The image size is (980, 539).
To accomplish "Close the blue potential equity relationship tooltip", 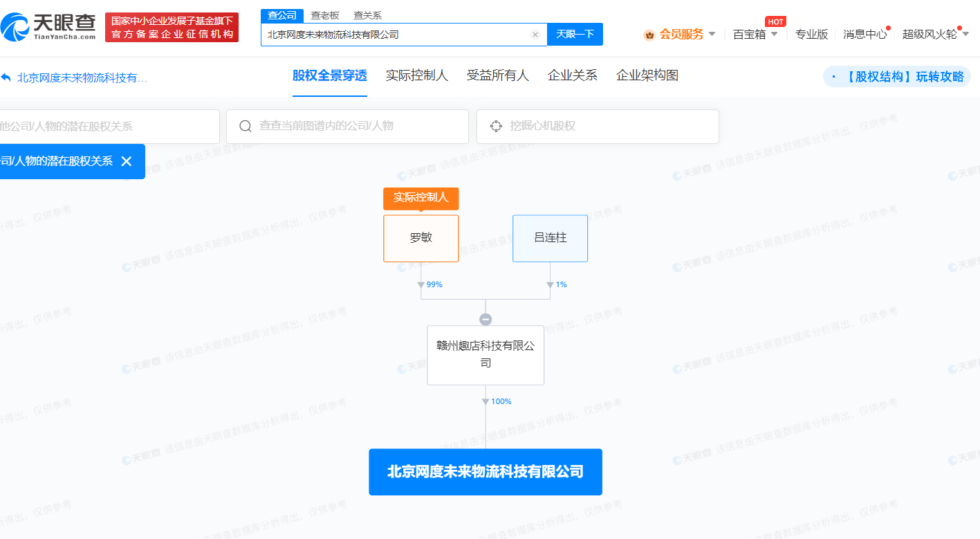I will [x=127, y=161].
